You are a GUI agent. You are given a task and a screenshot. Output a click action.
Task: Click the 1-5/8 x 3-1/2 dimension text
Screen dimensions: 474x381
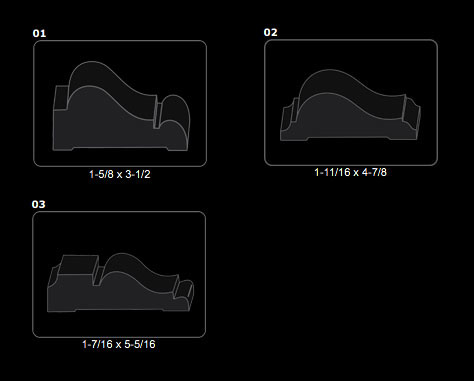click(120, 174)
